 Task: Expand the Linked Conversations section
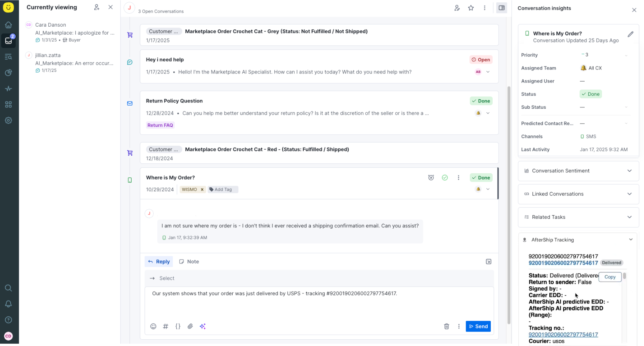[578, 194]
